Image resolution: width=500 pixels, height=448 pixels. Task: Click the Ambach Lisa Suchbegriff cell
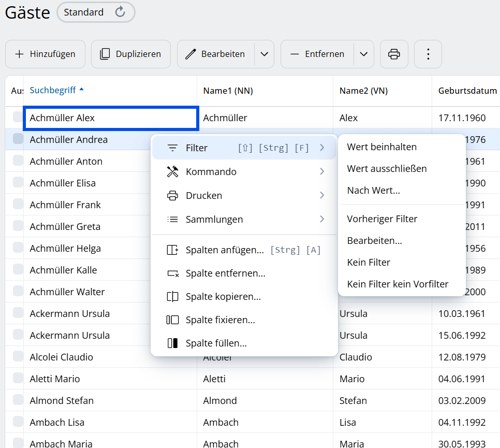click(110, 423)
